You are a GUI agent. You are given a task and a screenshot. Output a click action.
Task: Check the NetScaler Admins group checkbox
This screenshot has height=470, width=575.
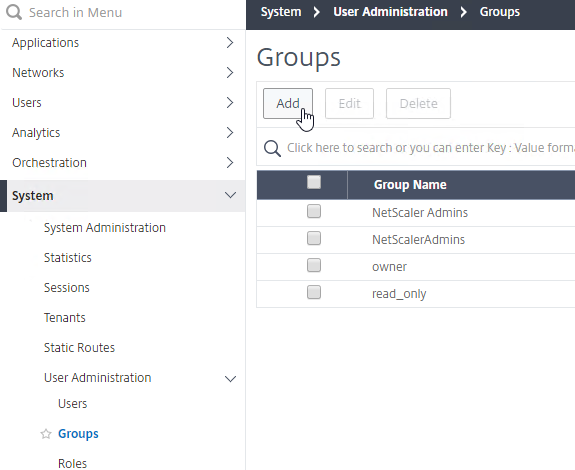[x=314, y=212]
